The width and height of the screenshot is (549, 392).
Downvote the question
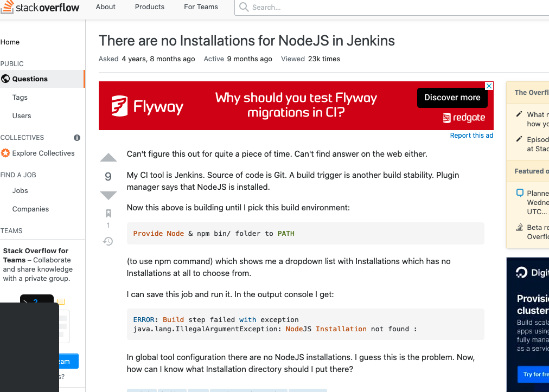click(108, 195)
